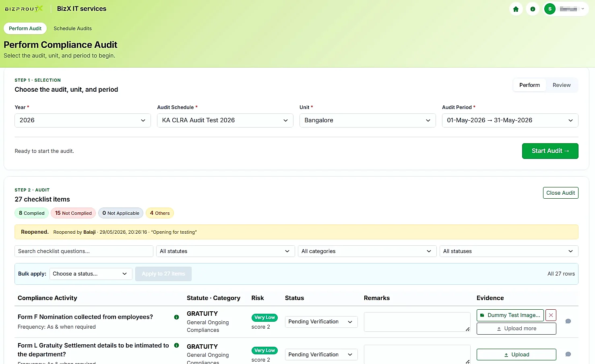595x364 pixels.
Task: Click Compliance Activity column header
Action: point(48,298)
